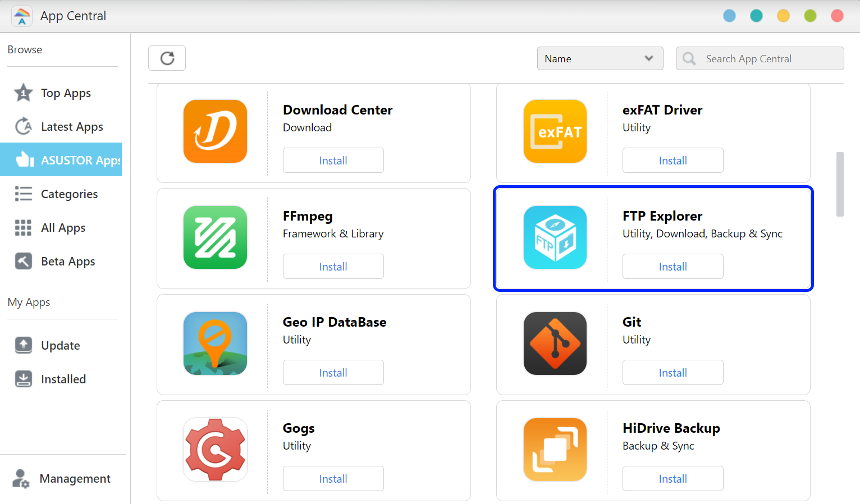Select Beta Apps in sidebar
This screenshot has width=860, height=504.
pyautogui.click(x=61, y=261)
